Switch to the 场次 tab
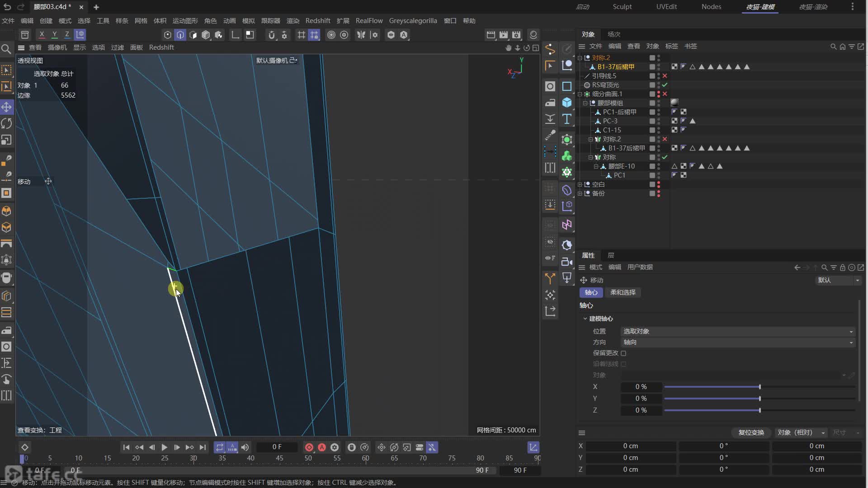 click(x=613, y=34)
